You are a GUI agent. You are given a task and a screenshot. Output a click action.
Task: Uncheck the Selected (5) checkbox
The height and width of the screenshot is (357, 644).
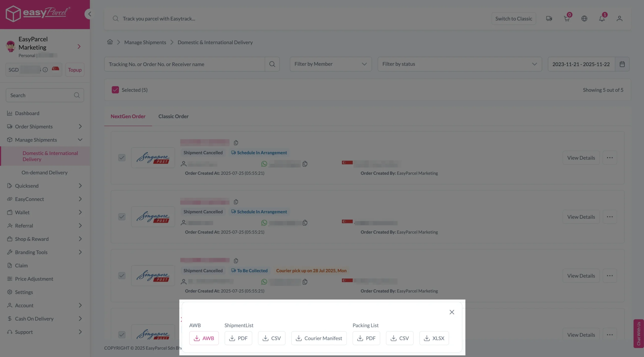click(115, 90)
